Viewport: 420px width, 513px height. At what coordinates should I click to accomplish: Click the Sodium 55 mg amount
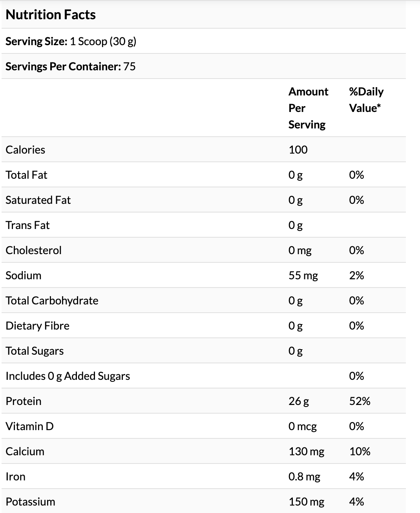coord(303,275)
